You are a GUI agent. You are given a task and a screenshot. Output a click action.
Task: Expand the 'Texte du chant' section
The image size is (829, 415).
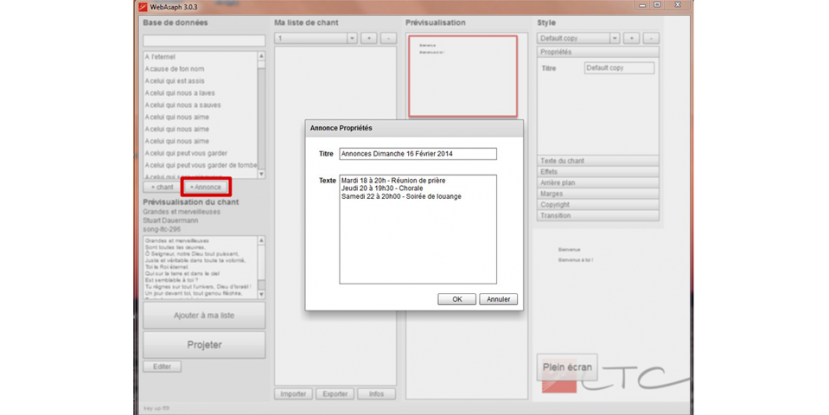coord(598,161)
